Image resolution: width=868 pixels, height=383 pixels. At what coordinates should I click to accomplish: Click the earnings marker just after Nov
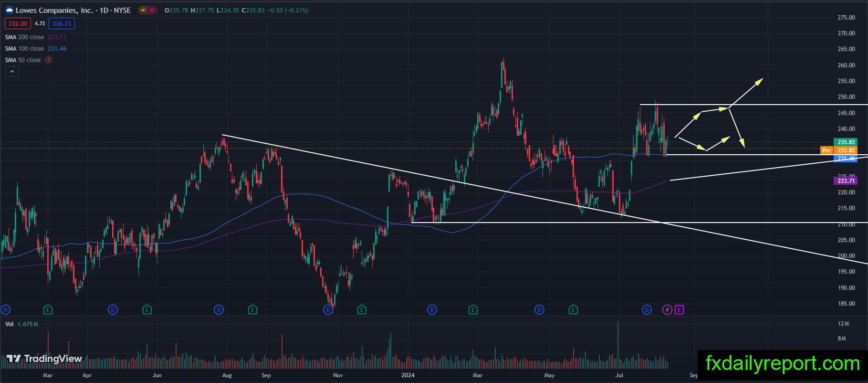pyautogui.click(x=362, y=310)
